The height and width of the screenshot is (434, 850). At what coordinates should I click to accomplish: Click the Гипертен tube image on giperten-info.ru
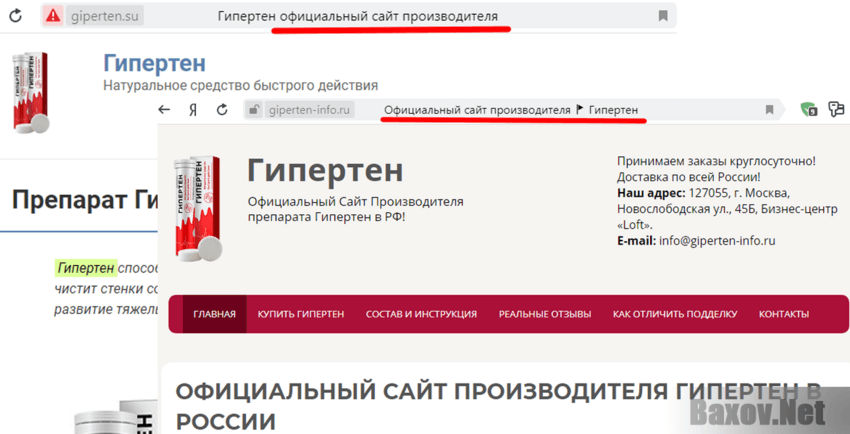197,209
